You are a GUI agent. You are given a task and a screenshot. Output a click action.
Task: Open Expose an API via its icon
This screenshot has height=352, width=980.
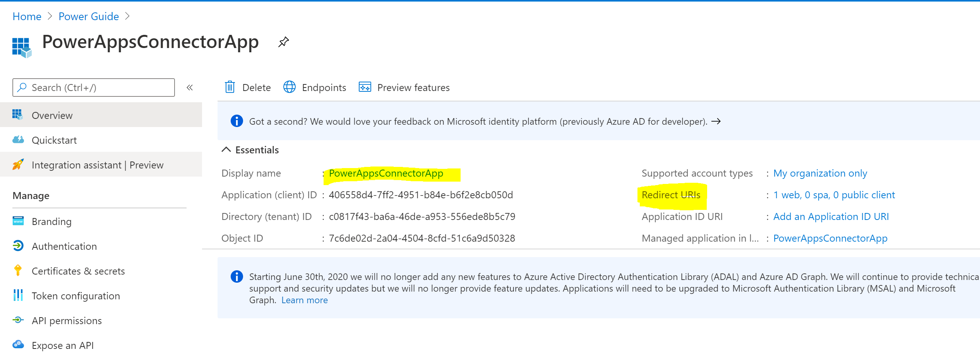pyautogui.click(x=18, y=345)
